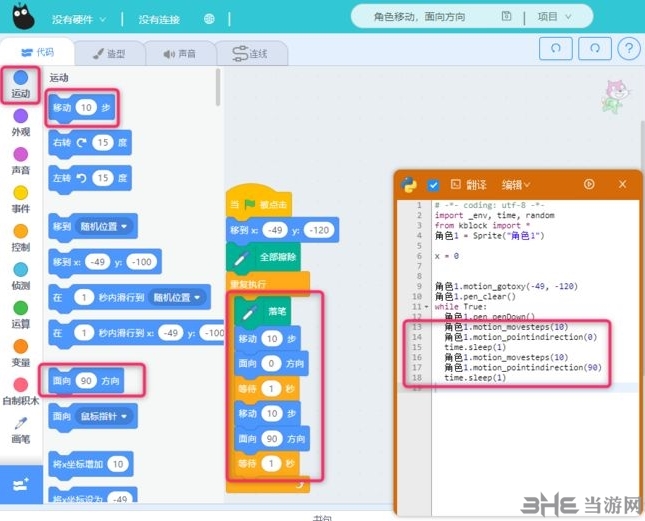Click x value -49 in script 移到 block
Screen dimensions: 645x521
(x=275, y=230)
